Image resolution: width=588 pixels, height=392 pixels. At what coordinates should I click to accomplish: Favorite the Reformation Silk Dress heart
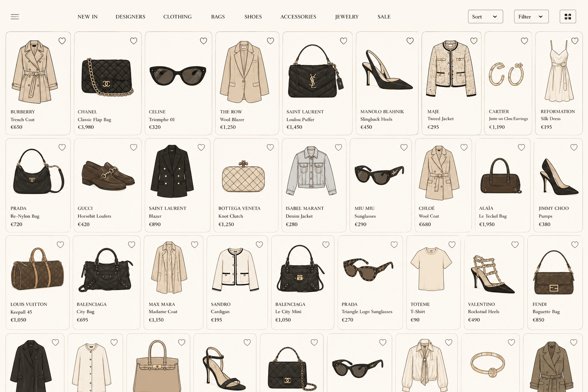575,41
